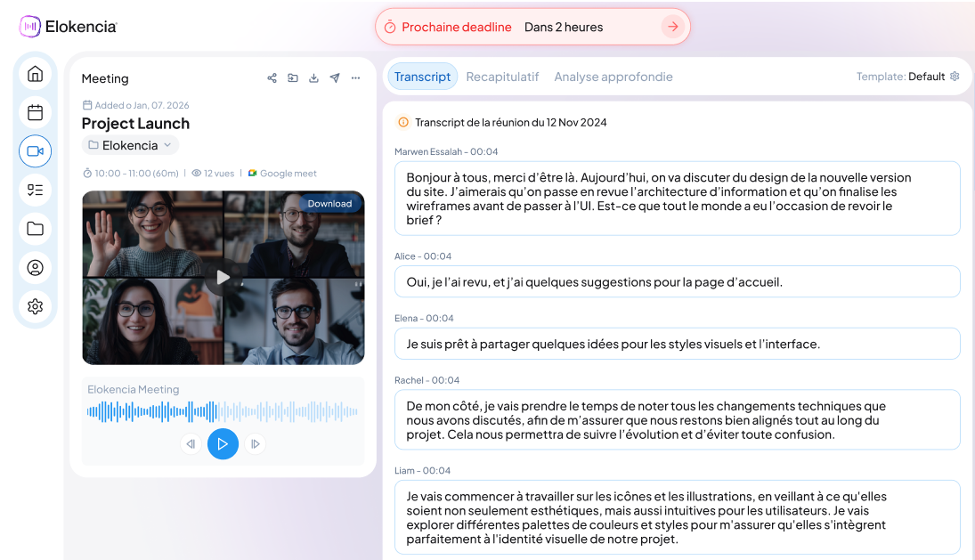Click the 'Google meet' label
This screenshot has height=560, width=975.
coord(288,174)
